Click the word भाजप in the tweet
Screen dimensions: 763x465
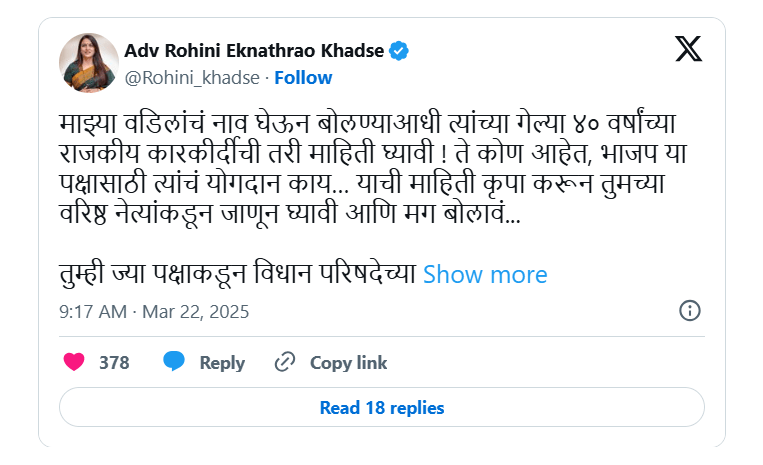click(x=629, y=154)
